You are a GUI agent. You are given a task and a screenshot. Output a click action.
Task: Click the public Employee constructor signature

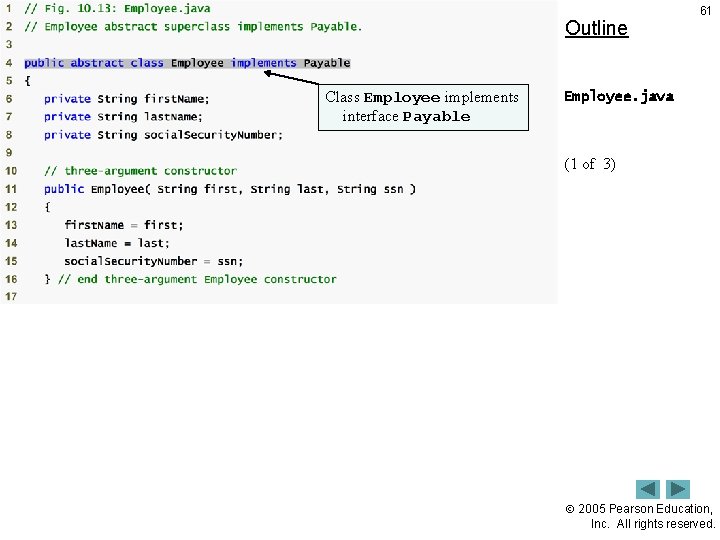pos(230,189)
